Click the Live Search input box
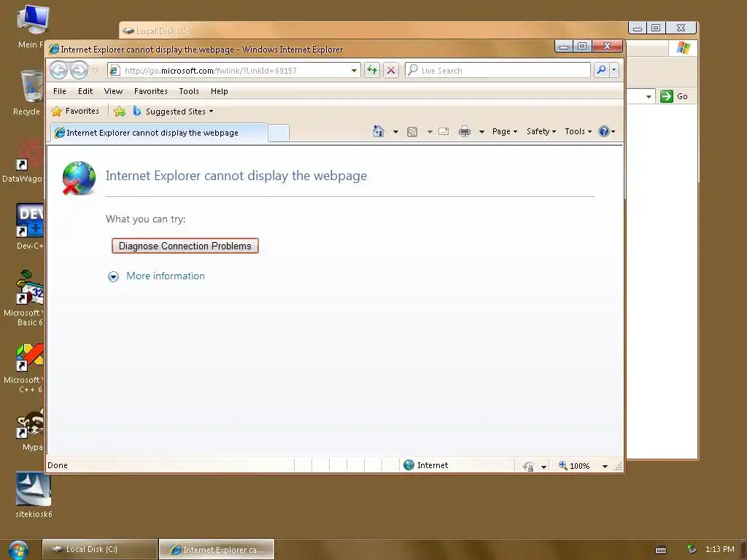The height and width of the screenshot is (560, 747). coord(498,71)
